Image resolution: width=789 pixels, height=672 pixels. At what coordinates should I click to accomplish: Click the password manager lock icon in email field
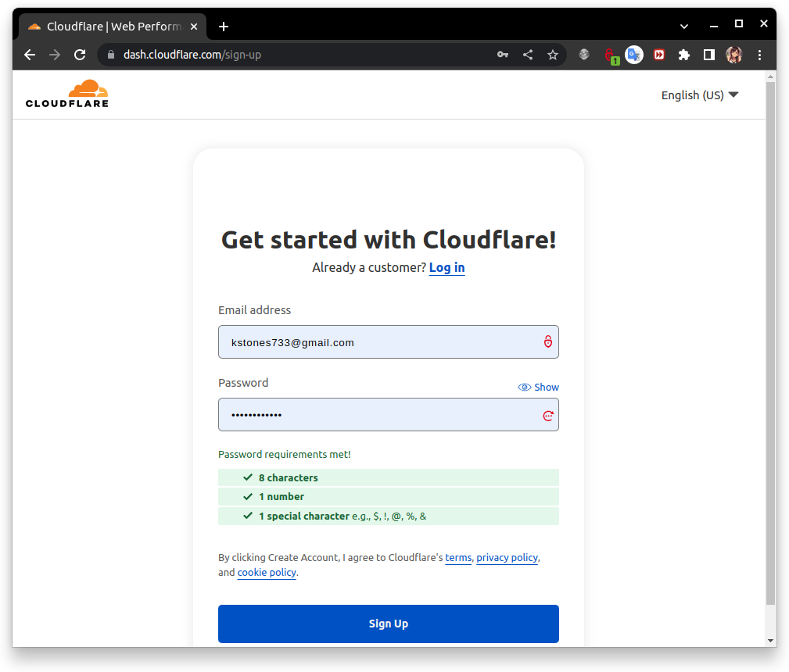(547, 341)
